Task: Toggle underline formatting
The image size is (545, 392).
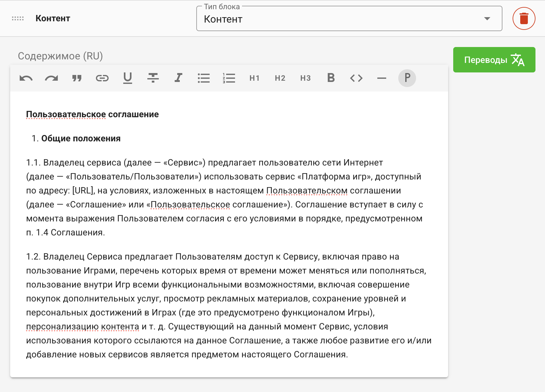Action: coord(128,78)
